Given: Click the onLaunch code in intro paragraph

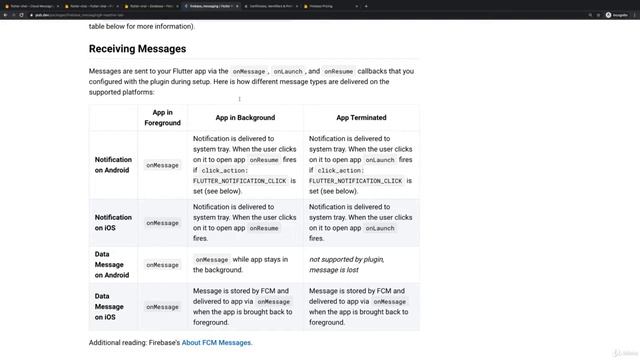Looking at the screenshot, I should point(288,71).
